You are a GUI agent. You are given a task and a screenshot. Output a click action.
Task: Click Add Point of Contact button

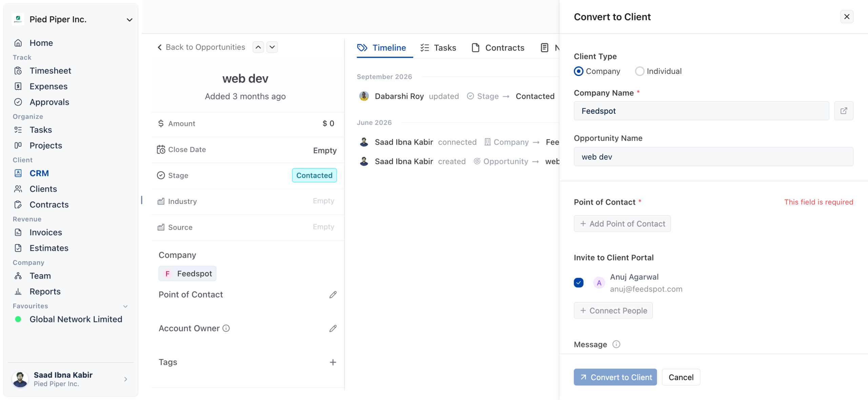pyautogui.click(x=622, y=224)
